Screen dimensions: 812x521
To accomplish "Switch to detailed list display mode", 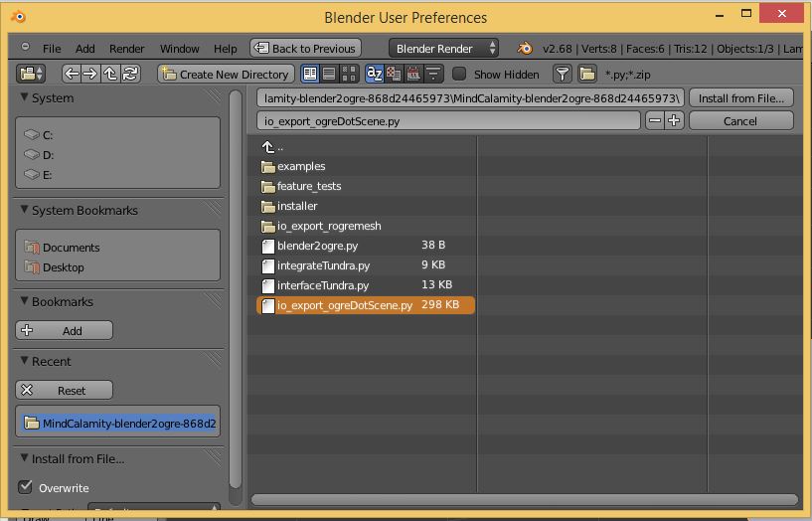I will pyautogui.click(x=329, y=74).
